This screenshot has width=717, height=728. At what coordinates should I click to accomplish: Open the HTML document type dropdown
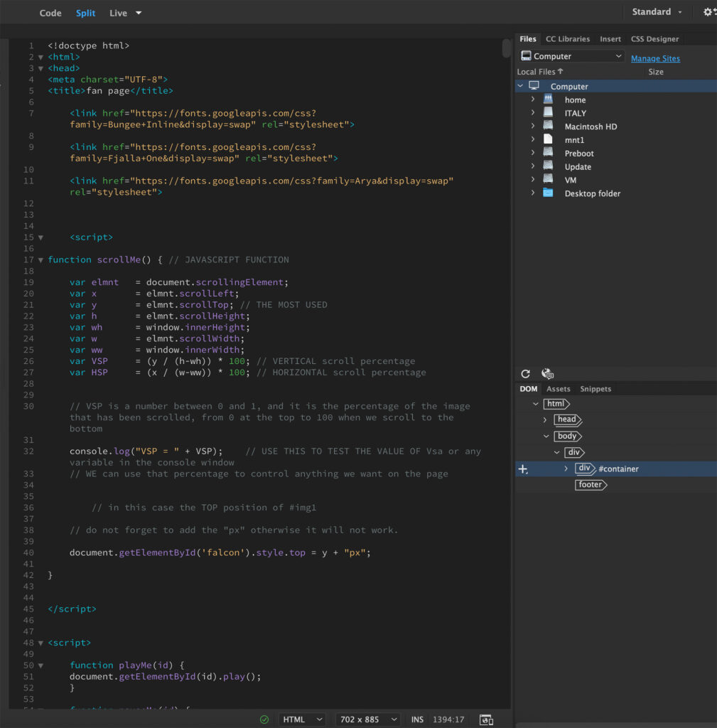[x=301, y=719]
